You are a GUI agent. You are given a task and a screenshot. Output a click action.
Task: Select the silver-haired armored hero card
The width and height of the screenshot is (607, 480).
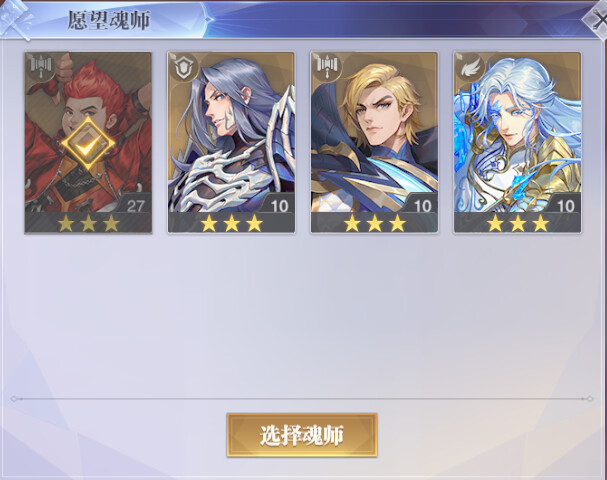[231, 142]
